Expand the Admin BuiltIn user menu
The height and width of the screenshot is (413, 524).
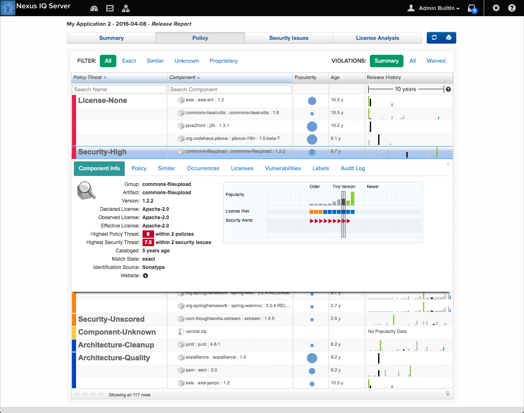coord(439,8)
